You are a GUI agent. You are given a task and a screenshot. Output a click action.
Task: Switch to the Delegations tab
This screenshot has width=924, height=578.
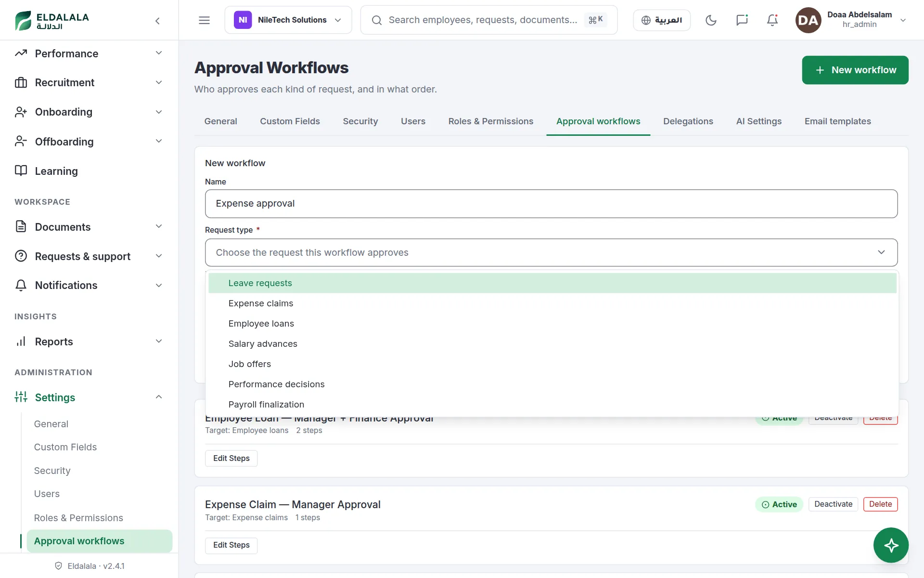coord(688,121)
